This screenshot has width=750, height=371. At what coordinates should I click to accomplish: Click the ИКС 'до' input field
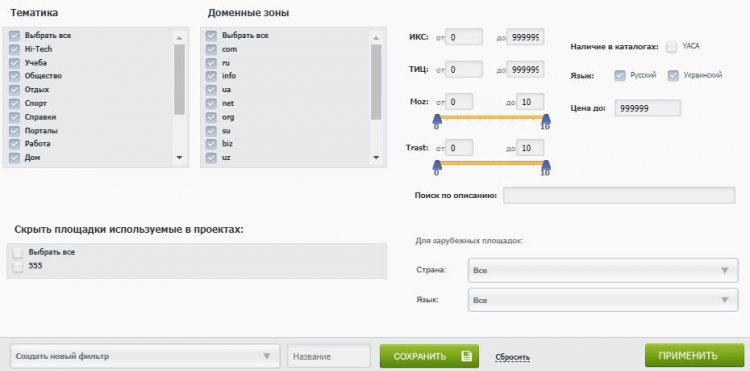[525, 37]
